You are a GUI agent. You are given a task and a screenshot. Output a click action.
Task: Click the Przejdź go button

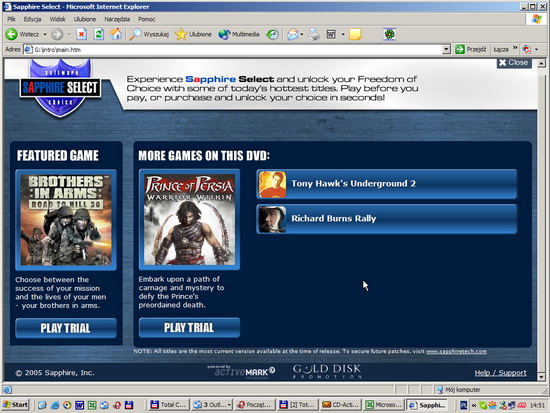[470, 49]
